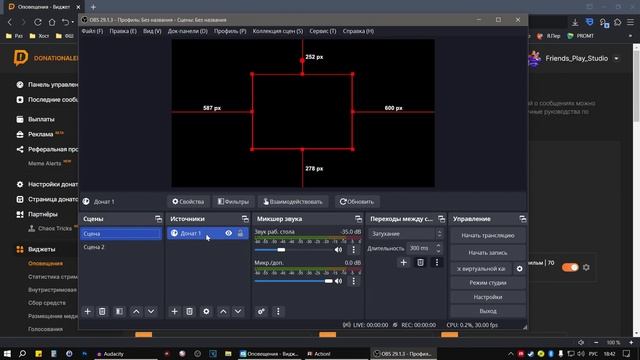Move scene down arrow in Scenes panel
The height and width of the screenshot is (360, 640).
151,311
